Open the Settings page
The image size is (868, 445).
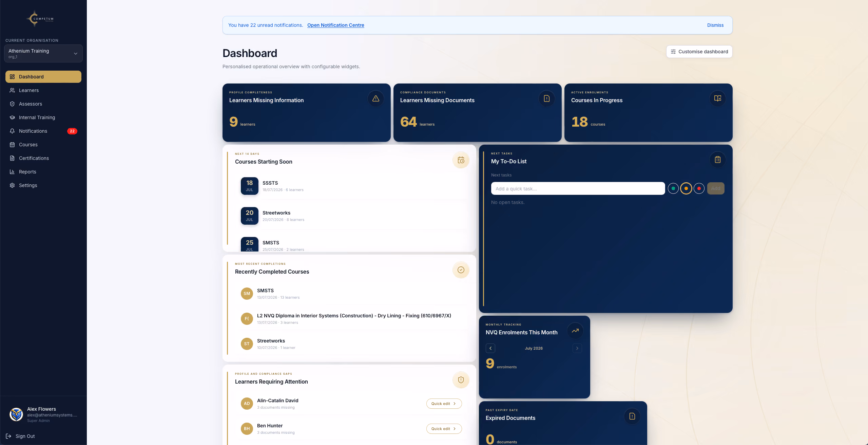43,185
